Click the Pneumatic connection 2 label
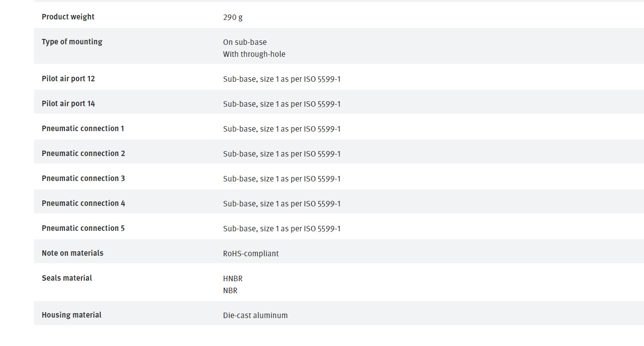 click(x=83, y=154)
